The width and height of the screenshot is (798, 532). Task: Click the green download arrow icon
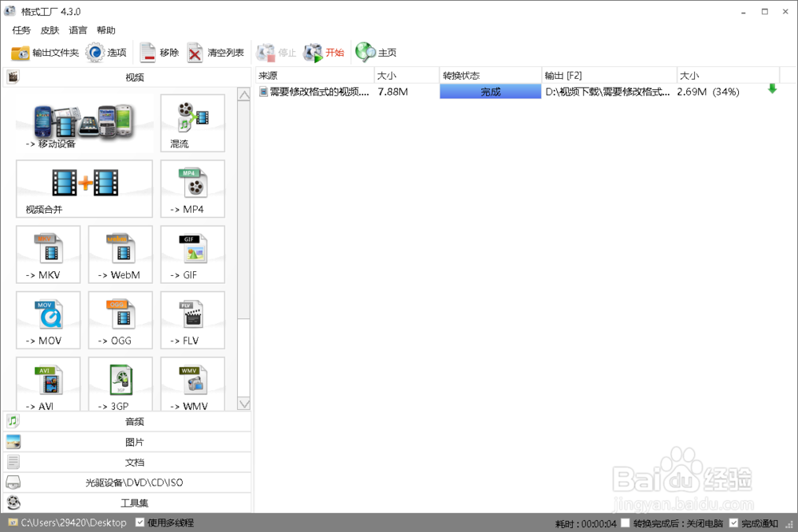(772, 89)
